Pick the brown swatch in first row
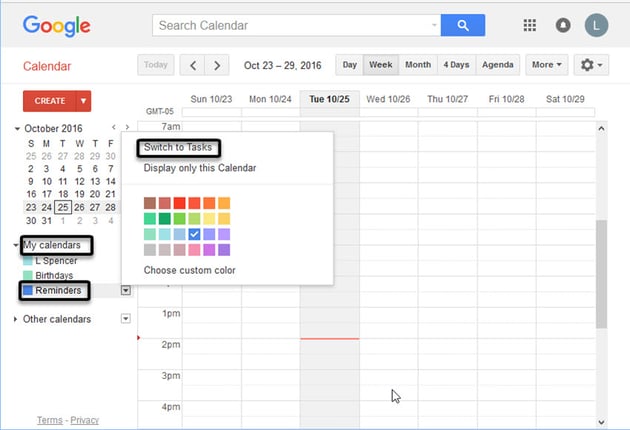 click(150, 203)
